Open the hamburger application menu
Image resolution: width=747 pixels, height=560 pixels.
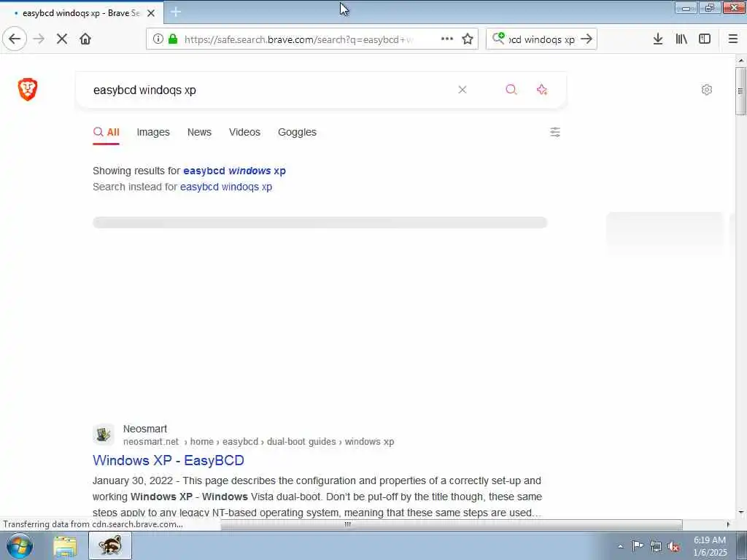click(x=733, y=39)
